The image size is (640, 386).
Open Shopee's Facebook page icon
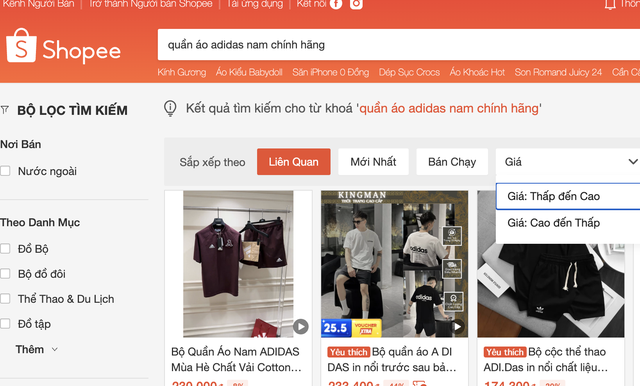336,4
